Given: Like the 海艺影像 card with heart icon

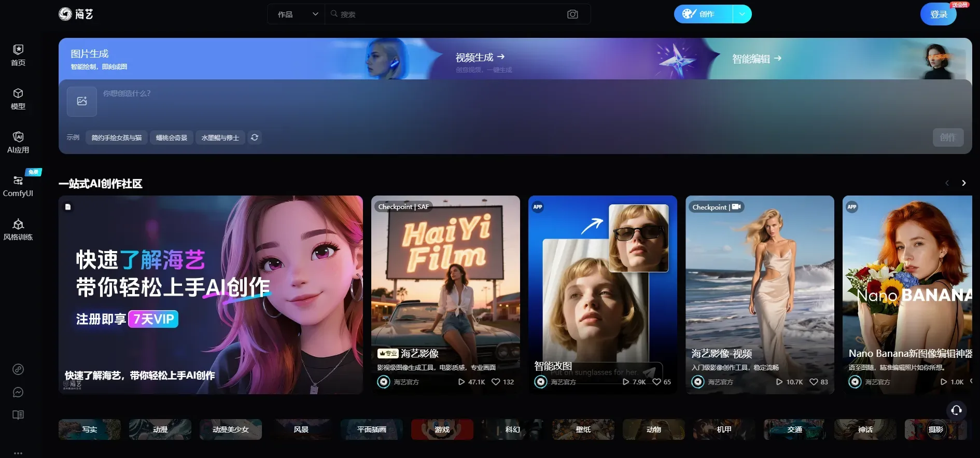Looking at the screenshot, I should point(496,382).
